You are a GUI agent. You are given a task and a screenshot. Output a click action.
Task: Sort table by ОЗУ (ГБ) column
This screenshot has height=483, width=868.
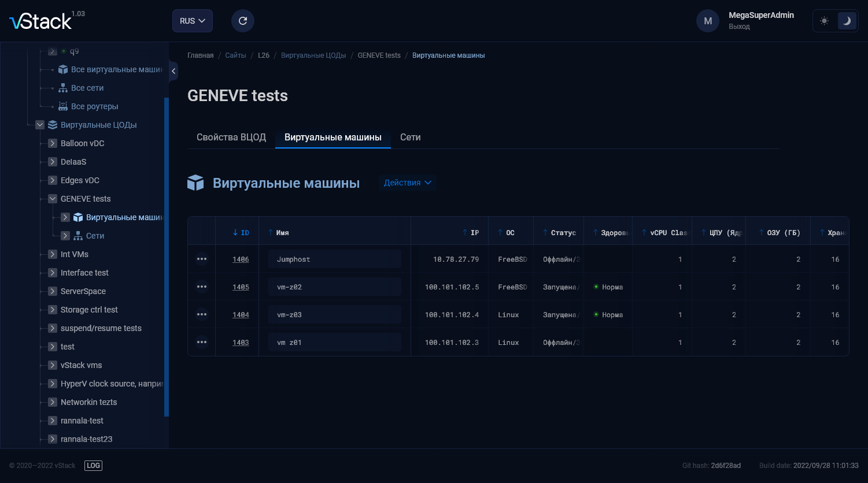click(x=780, y=233)
